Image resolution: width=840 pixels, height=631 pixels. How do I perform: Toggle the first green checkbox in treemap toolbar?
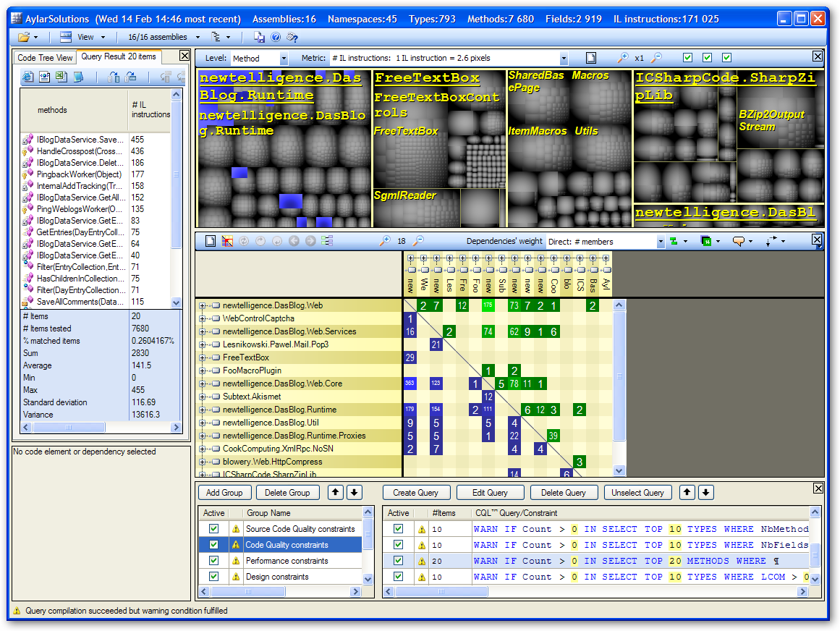tap(688, 57)
